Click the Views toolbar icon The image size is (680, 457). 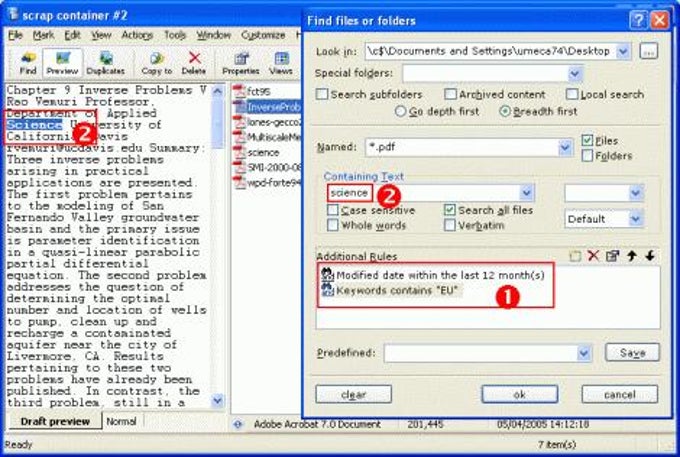click(x=281, y=63)
